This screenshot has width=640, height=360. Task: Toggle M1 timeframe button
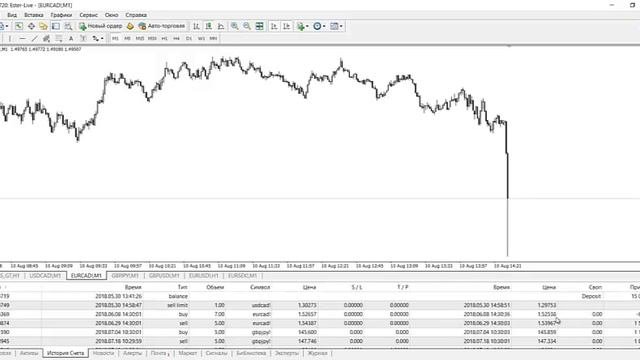116,38
